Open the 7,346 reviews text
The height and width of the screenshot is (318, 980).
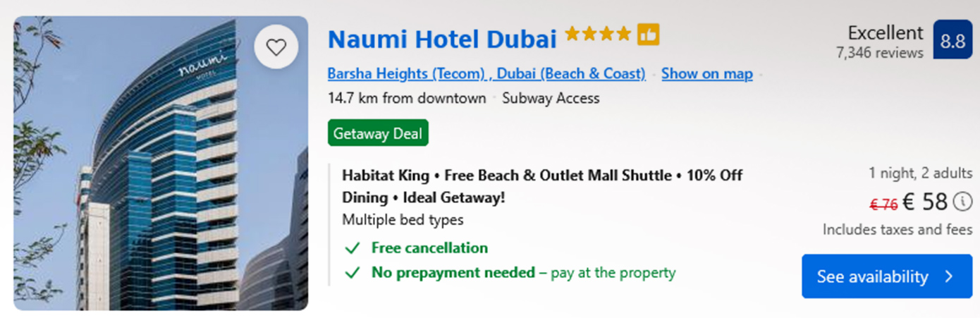coord(879,53)
